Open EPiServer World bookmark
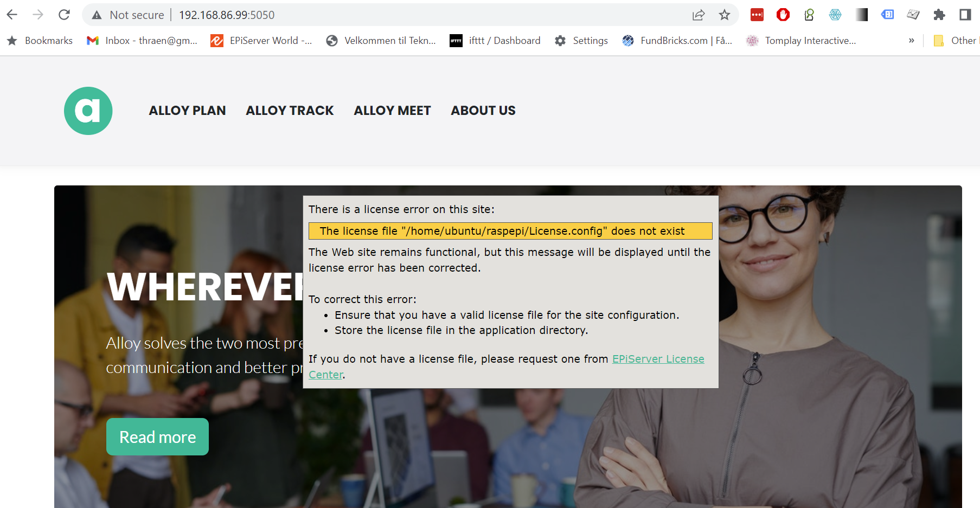 click(261, 41)
